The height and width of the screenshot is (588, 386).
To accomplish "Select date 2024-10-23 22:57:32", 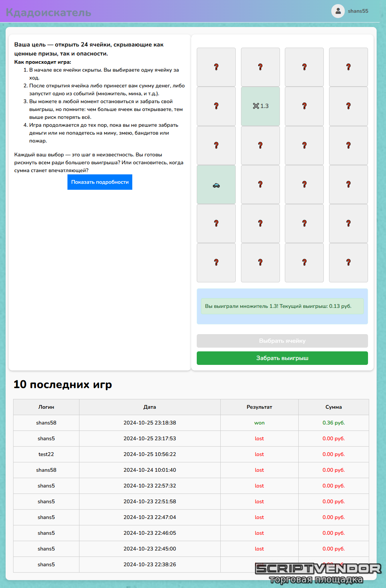I will [150, 486].
